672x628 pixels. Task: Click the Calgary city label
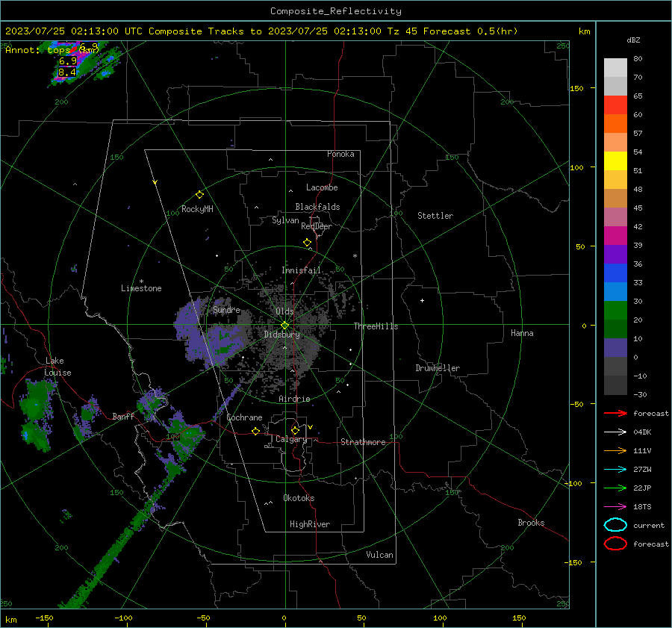pos(291,439)
